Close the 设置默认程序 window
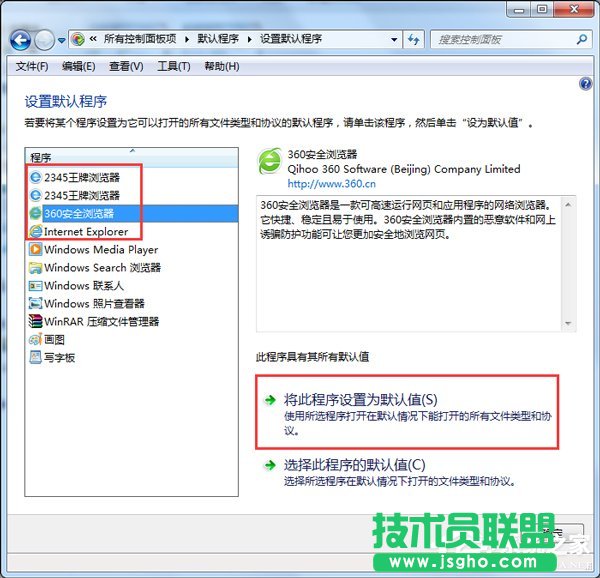Image resolution: width=600 pixels, height=578 pixels. tap(574, 10)
